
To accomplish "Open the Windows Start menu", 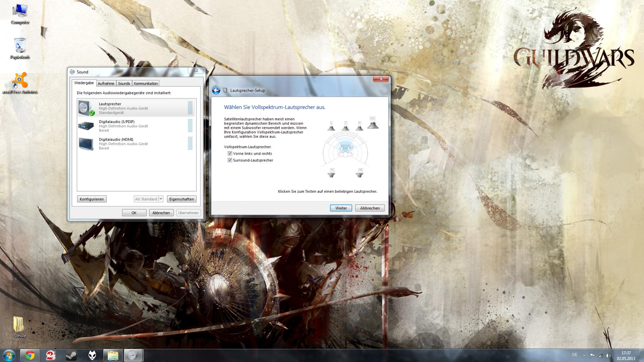I will (x=9, y=355).
